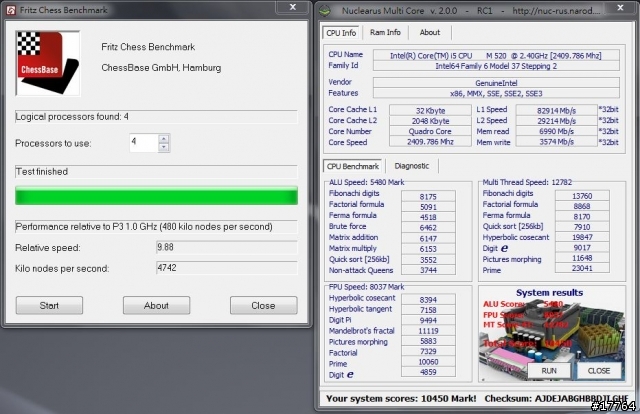This screenshot has width=640, height=414.
Task: Click Mem read value 6990 Mb/s
Action: click(x=557, y=131)
